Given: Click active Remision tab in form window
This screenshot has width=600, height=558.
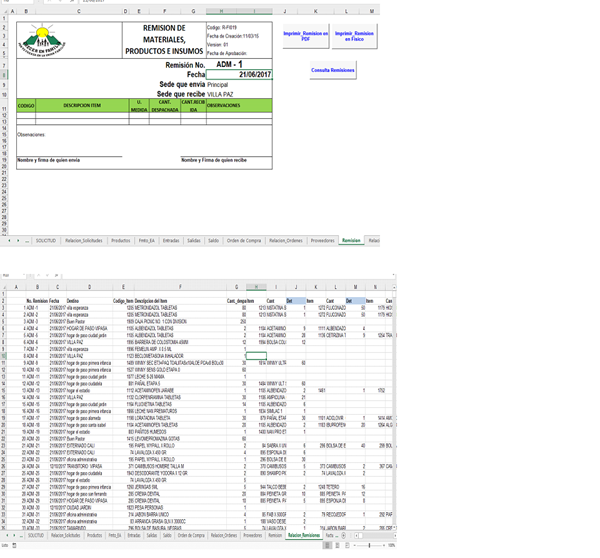Looking at the screenshot, I should point(351,240).
